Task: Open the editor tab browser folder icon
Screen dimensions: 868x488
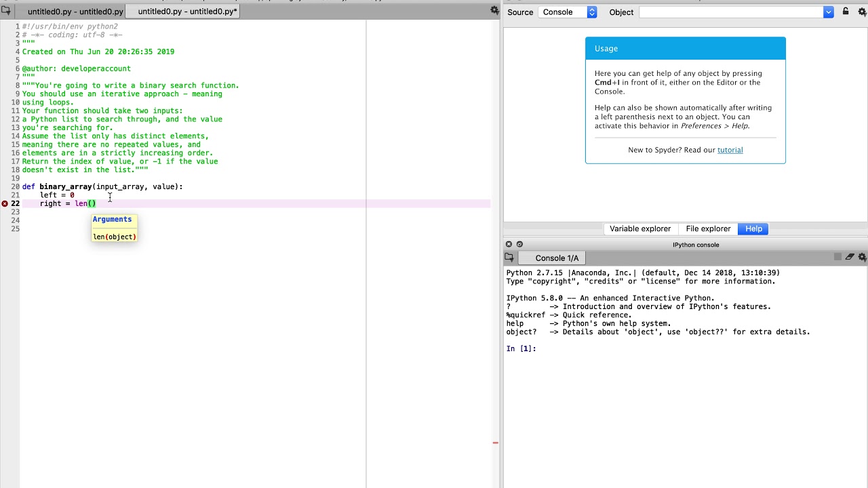Action: 5,11
